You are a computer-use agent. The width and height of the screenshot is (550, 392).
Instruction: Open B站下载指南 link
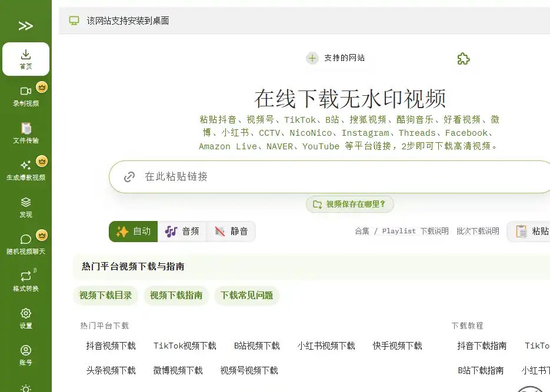click(481, 371)
